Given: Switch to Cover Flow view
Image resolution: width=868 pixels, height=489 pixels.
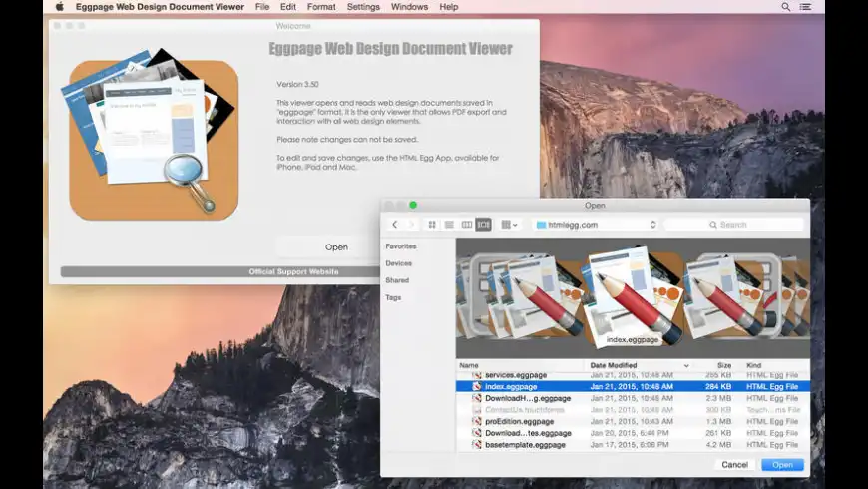Looking at the screenshot, I should coord(483,225).
